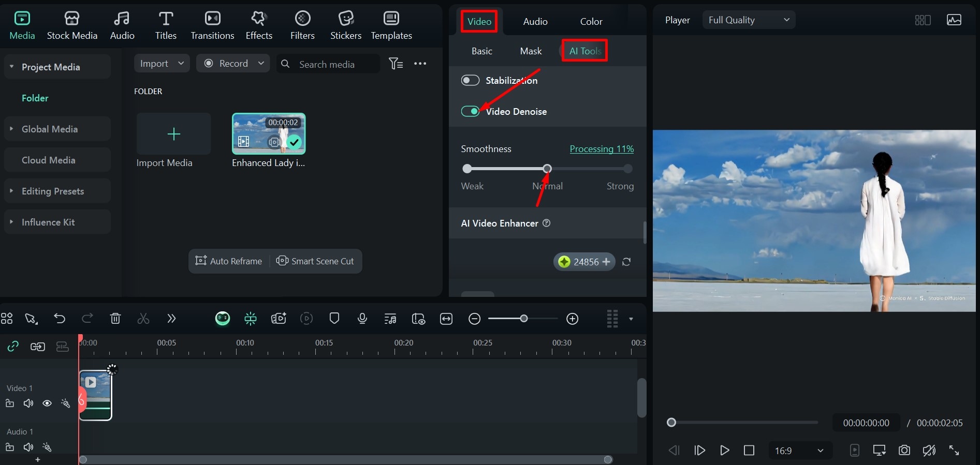Viewport: 980px width, 465px height.
Task: Open the Full Quality dropdown
Action: coord(749,20)
